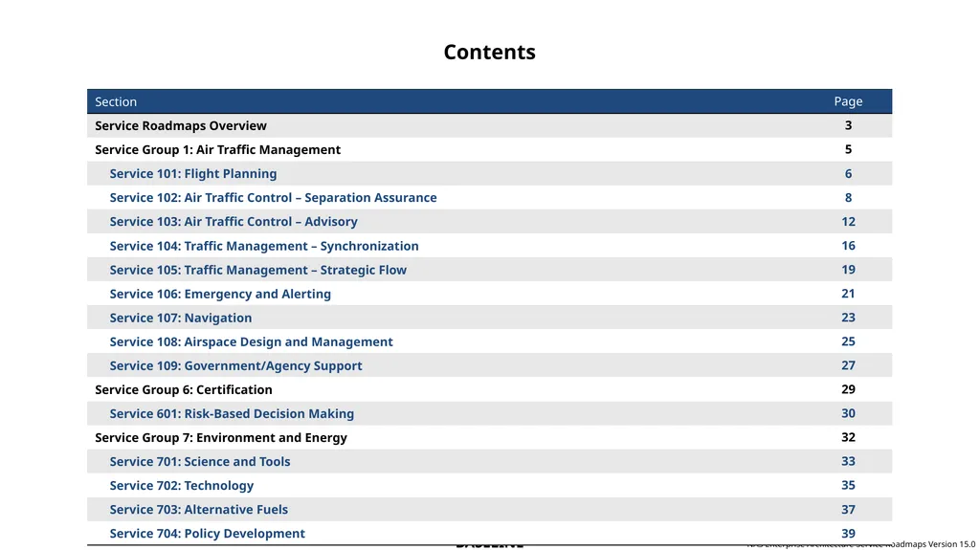Open Service 109: Government/Agency Support
The height and width of the screenshot is (550, 980).
[235, 365]
